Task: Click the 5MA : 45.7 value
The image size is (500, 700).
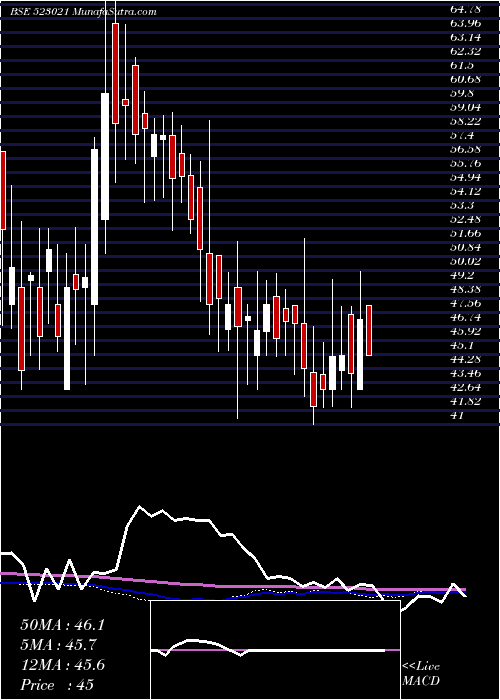Action: tap(58, 645)
